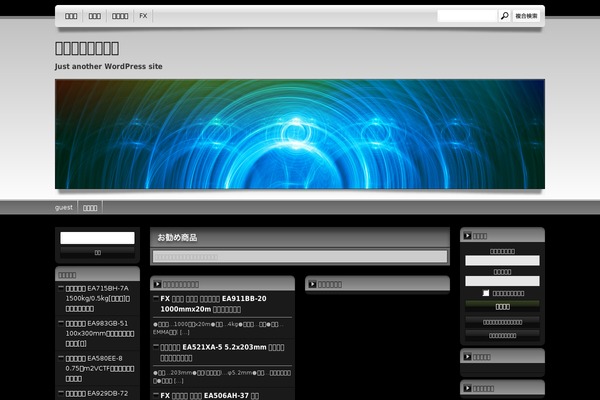
Task: Click the magnifier search icon in top bar
Action: coord(505,16)
